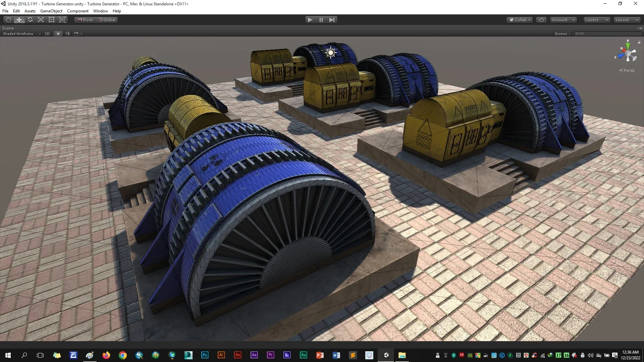Open After Effects from taskbar

tap(254, 355)
